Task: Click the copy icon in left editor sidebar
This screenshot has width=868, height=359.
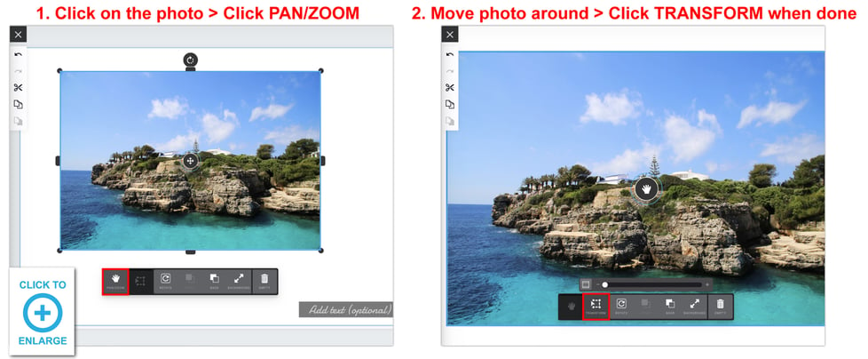Action: click(x=19, y=104)
